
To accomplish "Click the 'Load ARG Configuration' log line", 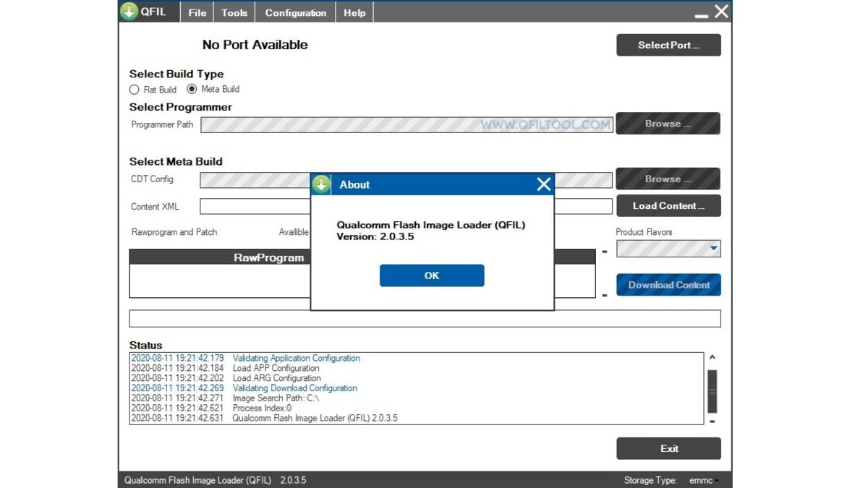I will [276, 378].
